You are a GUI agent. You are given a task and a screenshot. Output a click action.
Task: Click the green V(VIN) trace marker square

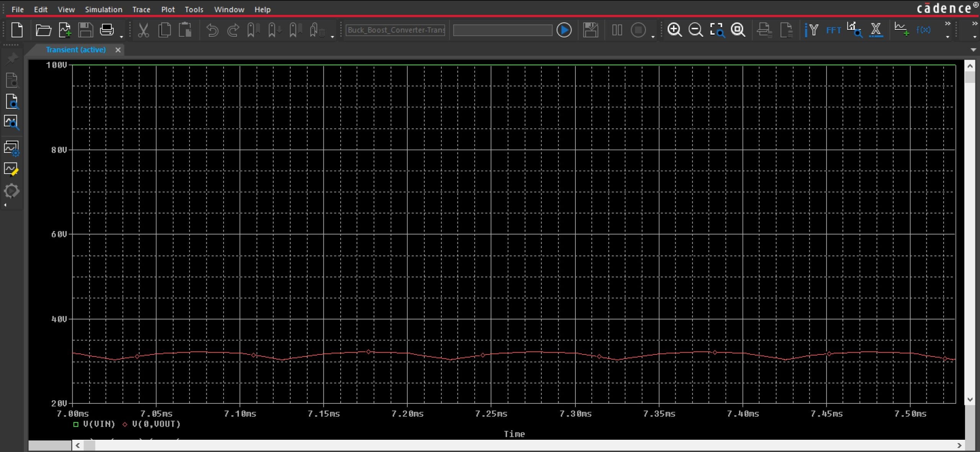pos(76,424)
